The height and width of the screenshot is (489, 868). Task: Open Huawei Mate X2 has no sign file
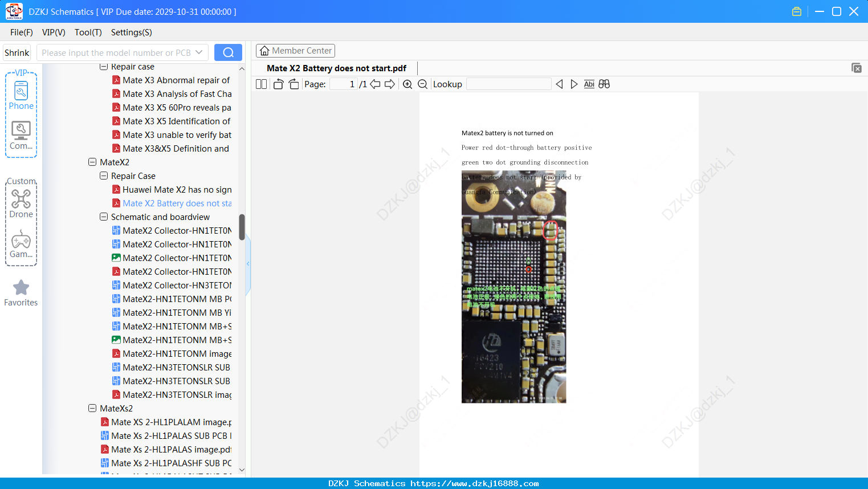click(x=172, y=190)
